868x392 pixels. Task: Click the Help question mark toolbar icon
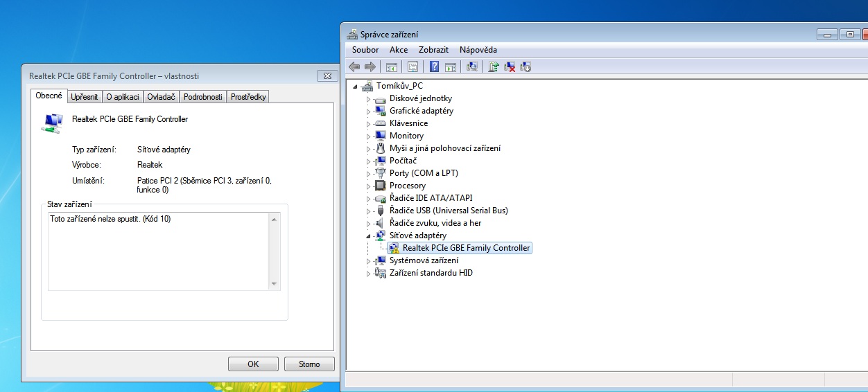434,66
